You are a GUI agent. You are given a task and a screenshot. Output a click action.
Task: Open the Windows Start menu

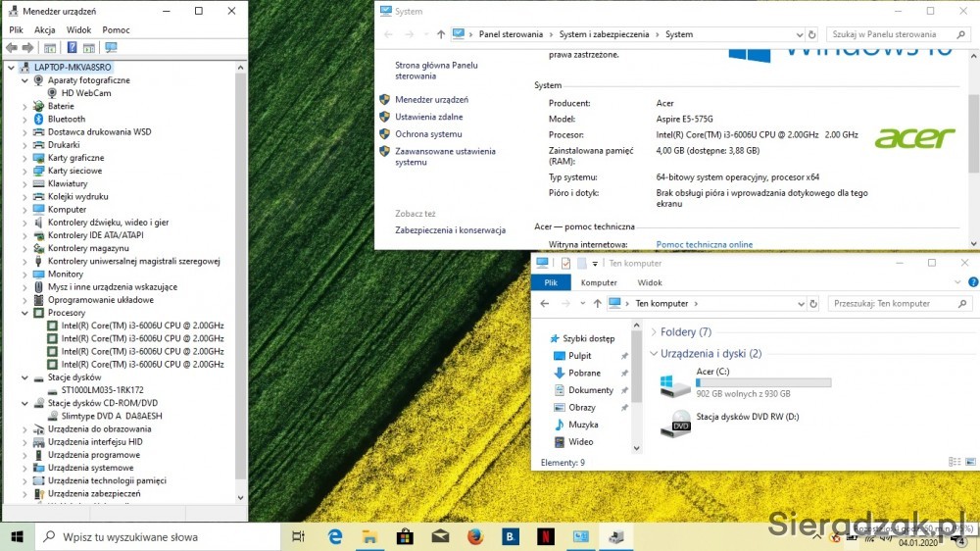pyautogui.click(x=17, y=536)
